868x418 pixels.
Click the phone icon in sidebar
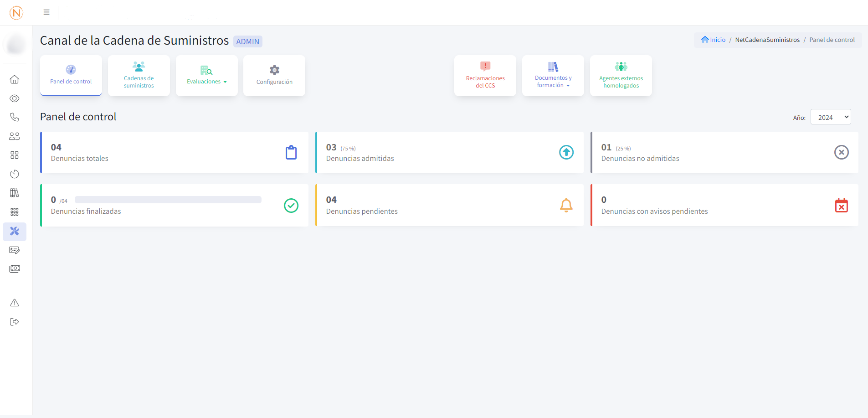click(x=15, y=117)
